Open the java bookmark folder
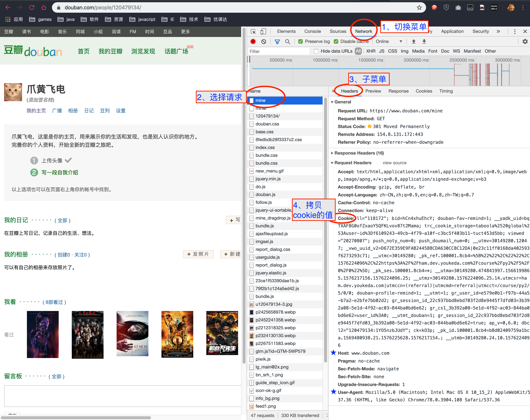 point(66,19)
